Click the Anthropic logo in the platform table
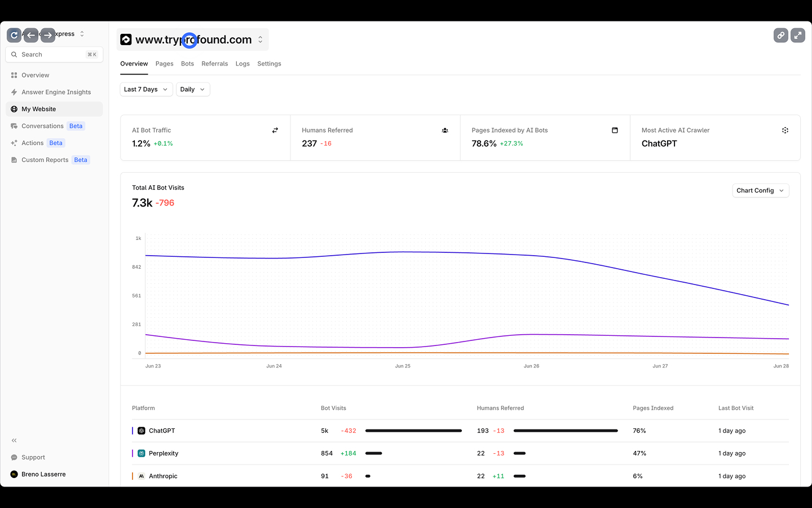This screenshot has width=812, height=508. [142, 476]
